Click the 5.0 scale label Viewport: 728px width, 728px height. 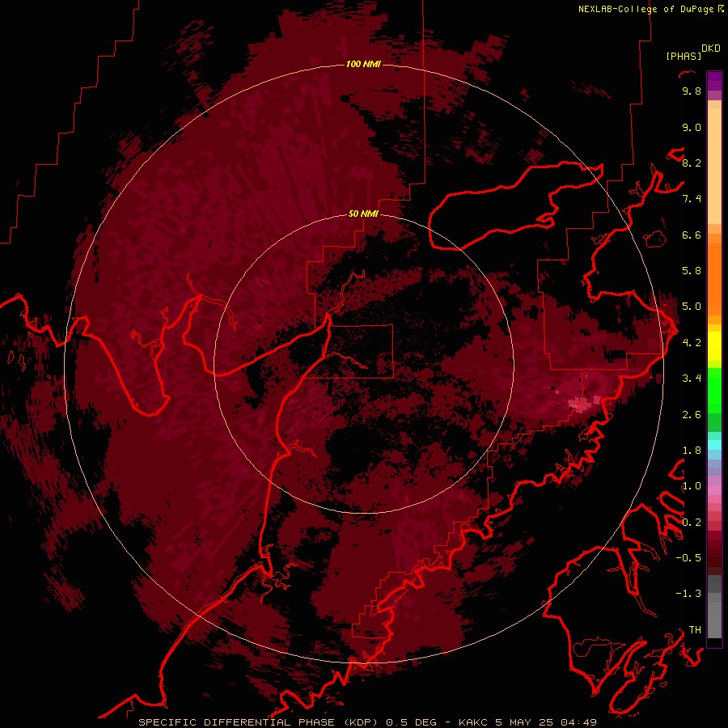pyautogui.click(x=692, y=307)
